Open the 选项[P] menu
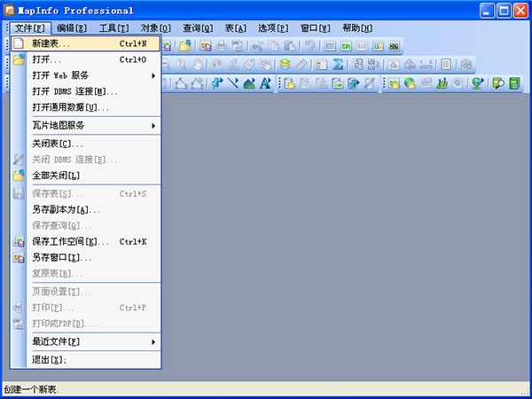Image resolution: width=532 pixels, height=399 pixels. tap(273, 28)
